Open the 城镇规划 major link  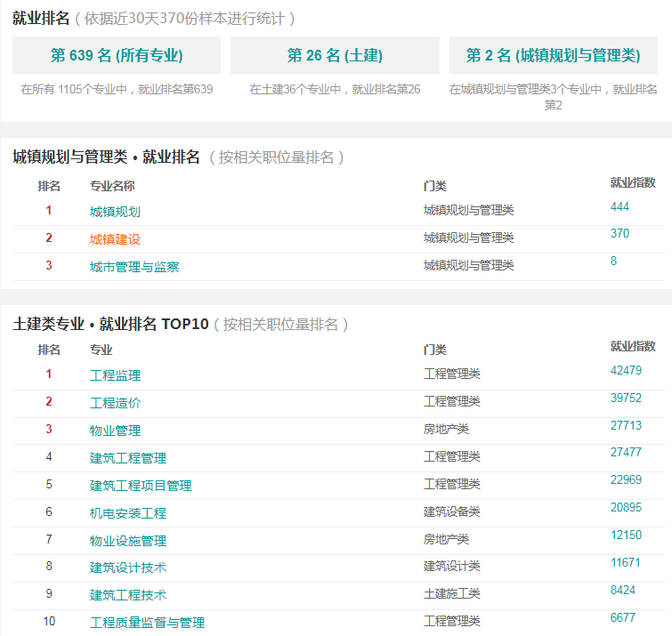(115, 212)
